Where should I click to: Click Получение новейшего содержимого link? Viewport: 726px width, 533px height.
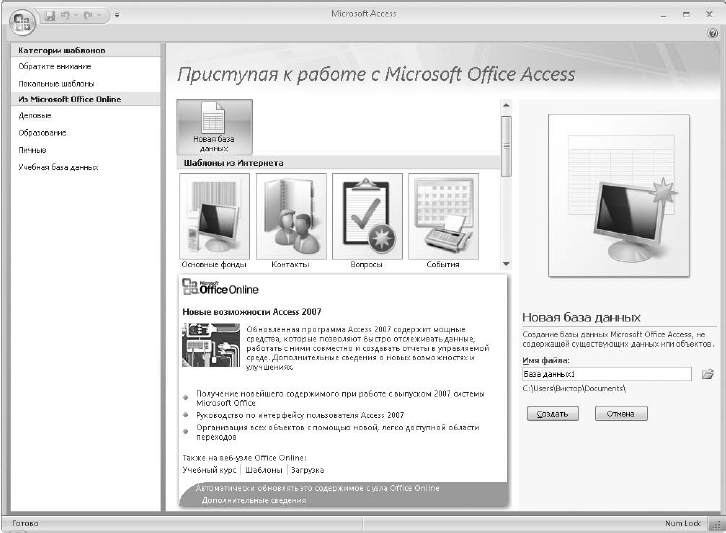click(340, 398)
